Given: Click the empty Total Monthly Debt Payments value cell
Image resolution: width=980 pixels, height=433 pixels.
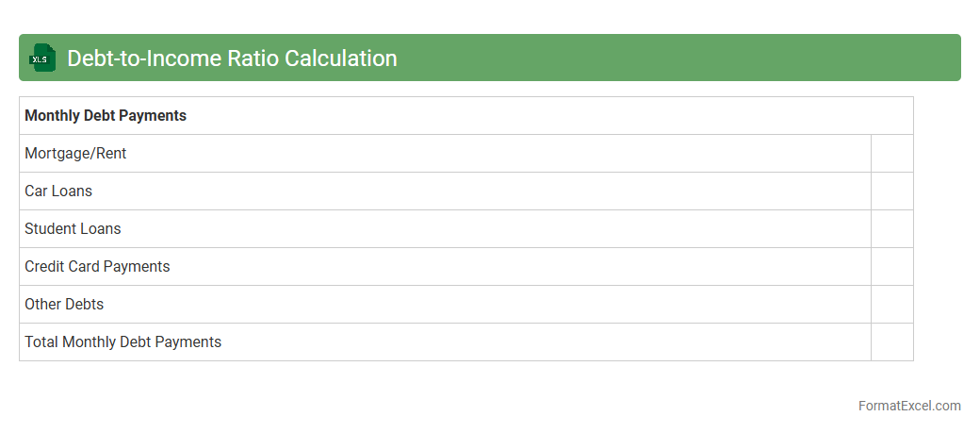Looking at the screenshot, I should coord(891,342).
